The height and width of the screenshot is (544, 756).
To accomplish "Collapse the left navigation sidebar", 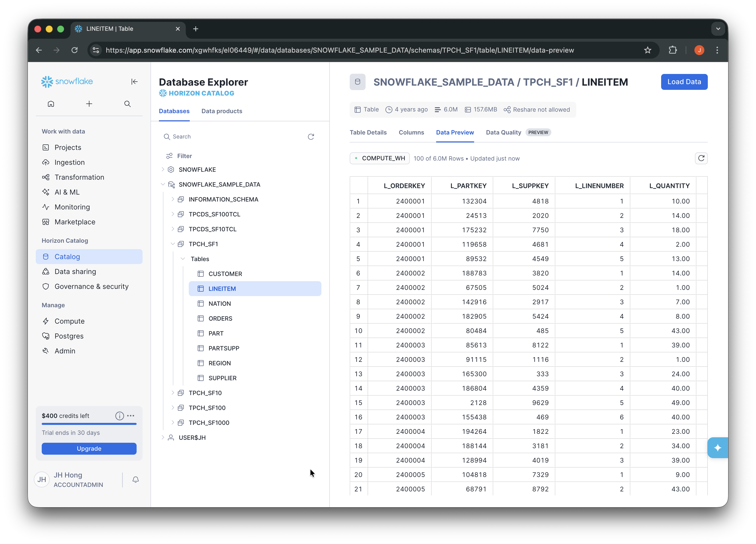I will pyautogui.click(x=134, y=82).
